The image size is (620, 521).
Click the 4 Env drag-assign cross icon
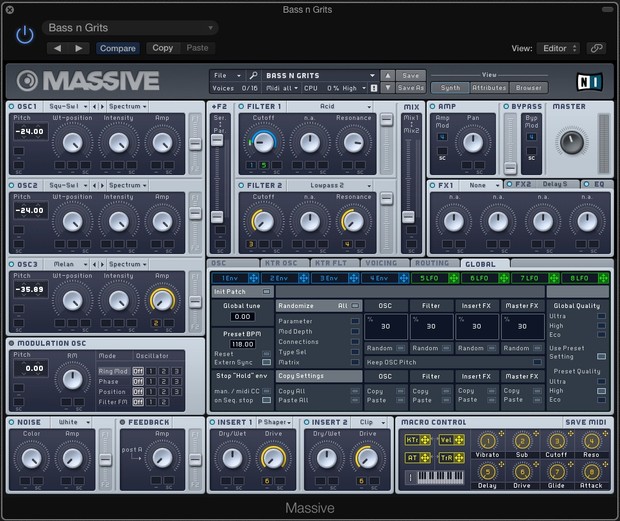(x=403, y=278)
